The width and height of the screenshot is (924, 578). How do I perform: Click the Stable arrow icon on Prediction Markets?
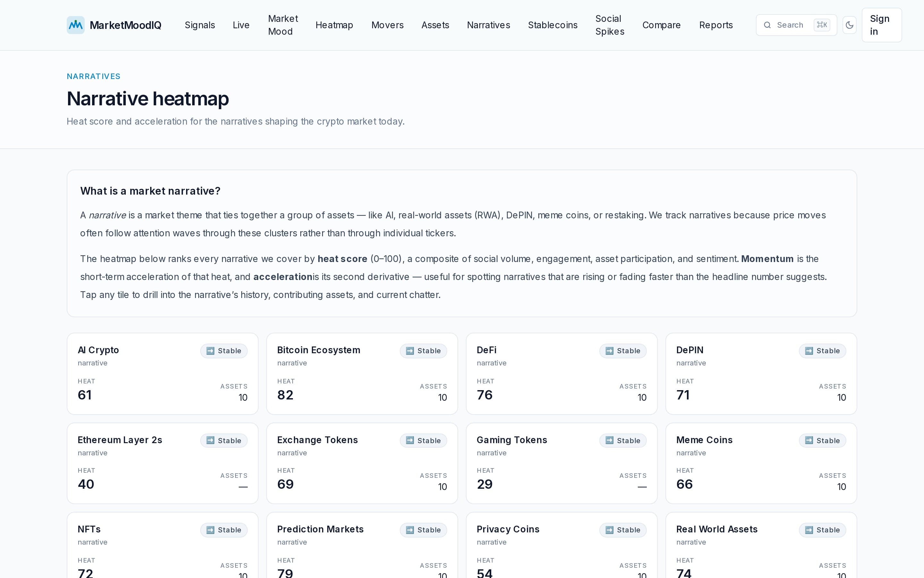(x=410, y=530)
